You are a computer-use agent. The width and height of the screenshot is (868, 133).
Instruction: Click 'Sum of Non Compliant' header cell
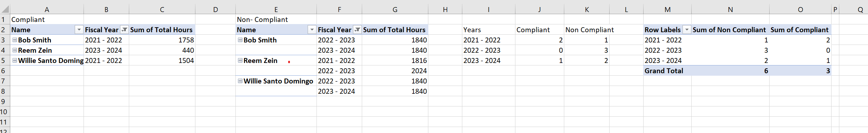pos(731,30)
